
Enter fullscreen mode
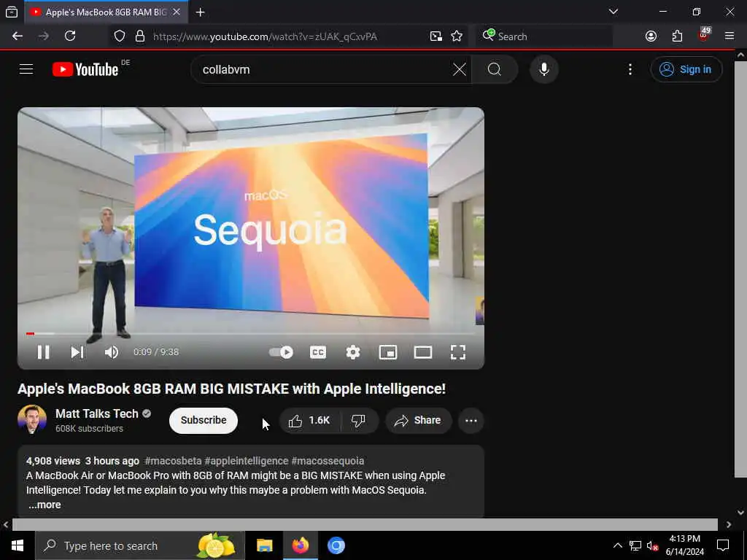point(458,352)
